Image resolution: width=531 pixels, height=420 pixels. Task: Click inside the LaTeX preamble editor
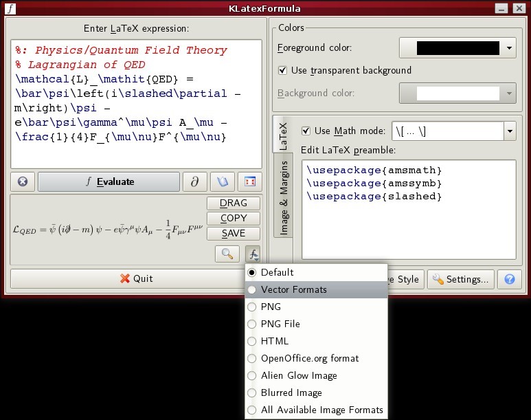(409, 220)
